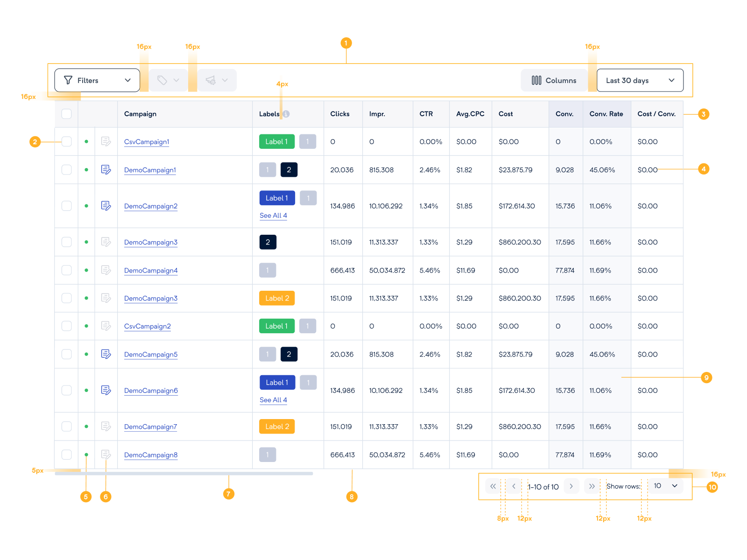Image resolution: width=747 pixels, height=560 pixels.
Task: Open the Show rows count dropdown
Action: click(665, 486)
